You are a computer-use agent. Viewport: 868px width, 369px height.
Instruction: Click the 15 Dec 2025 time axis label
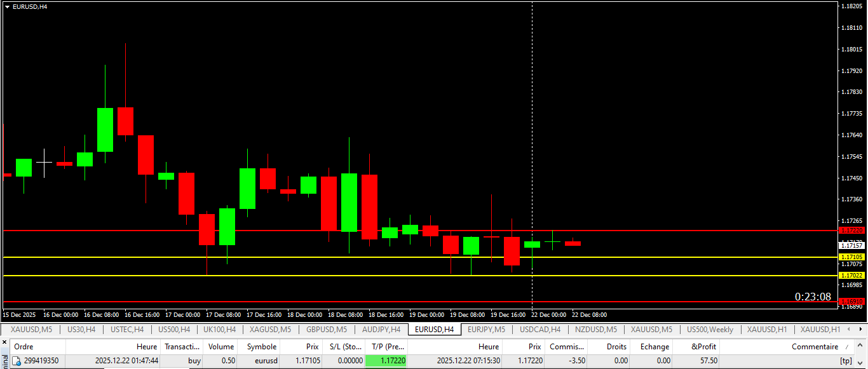(x=19, y=314)
